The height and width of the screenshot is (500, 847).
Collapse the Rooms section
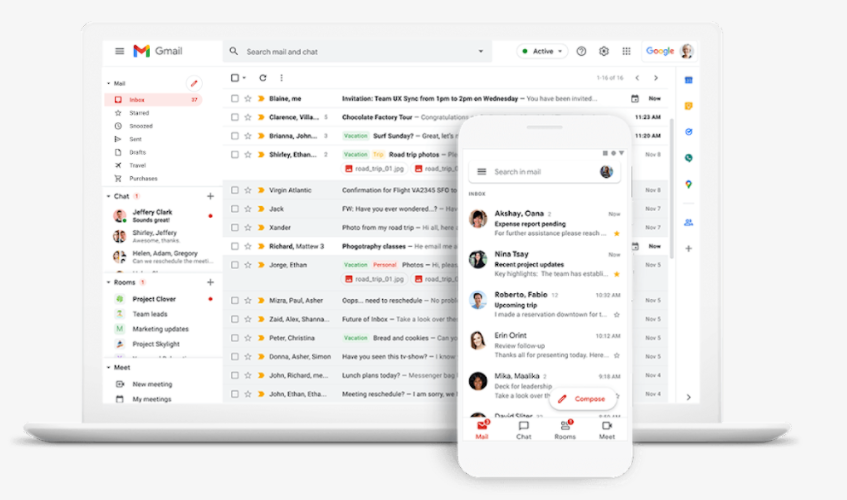tap(109, 282)
